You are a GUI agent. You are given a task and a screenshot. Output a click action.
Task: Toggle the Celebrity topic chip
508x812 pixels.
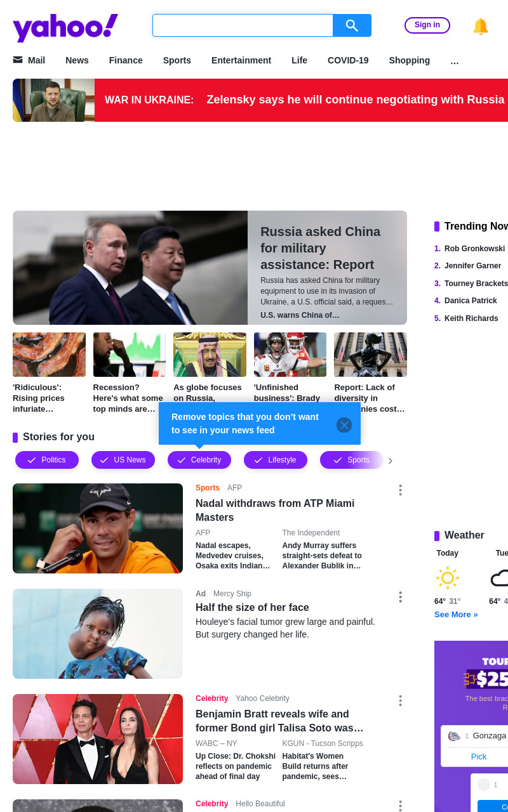pyautogui.click(x=199, y=460)
